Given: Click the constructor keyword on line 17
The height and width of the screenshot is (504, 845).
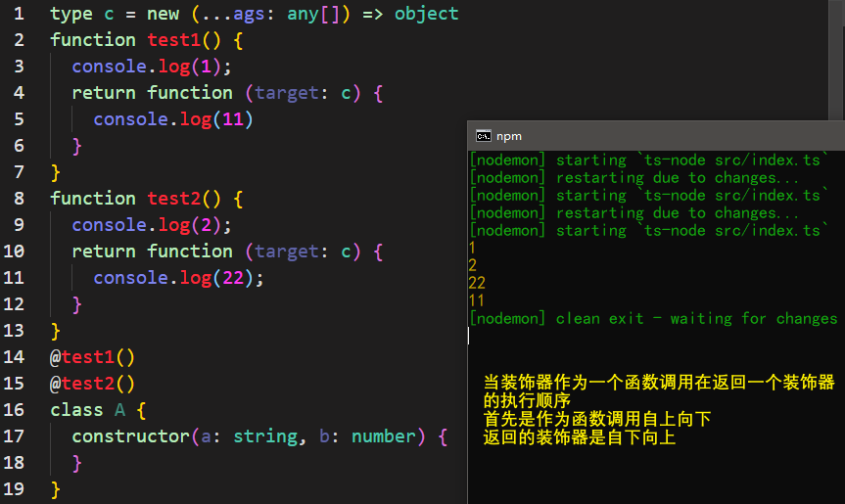Looking at the screenshot, I should (130, 436).
